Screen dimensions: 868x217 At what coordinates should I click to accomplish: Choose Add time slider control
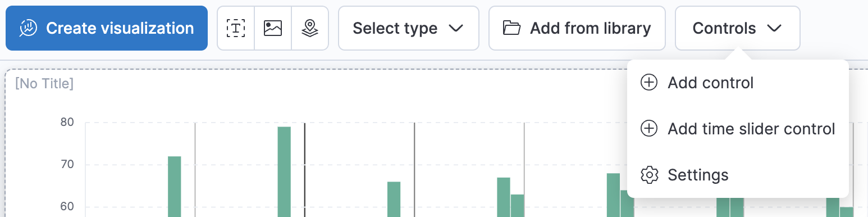tap(738, 129)
